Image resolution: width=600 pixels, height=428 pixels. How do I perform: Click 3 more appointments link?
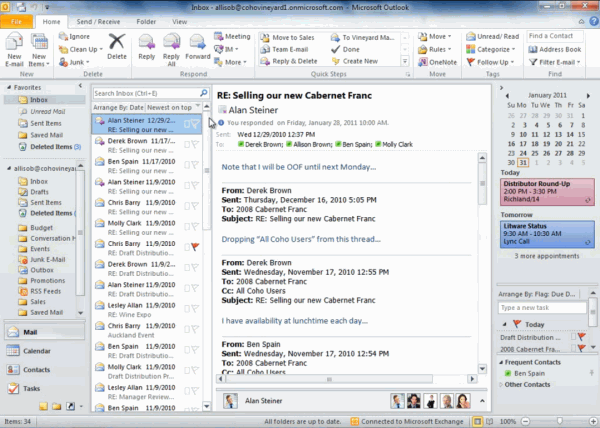tap(546, 256)
